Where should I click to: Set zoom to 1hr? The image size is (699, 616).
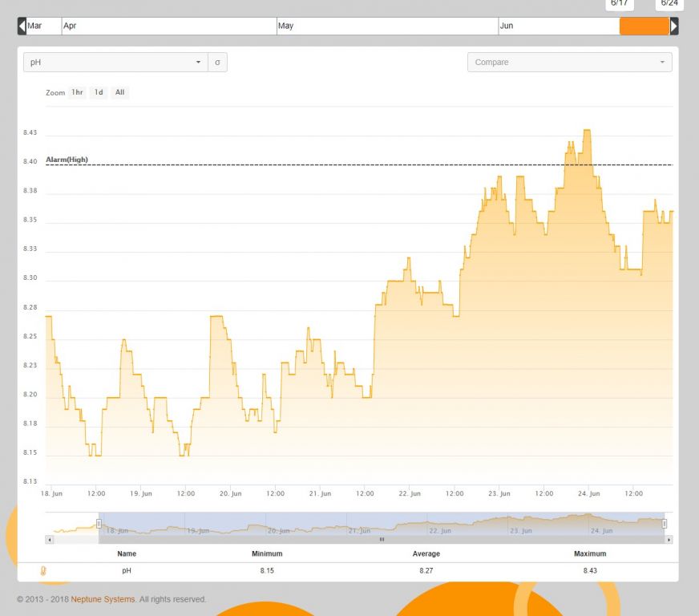(77, 92)
